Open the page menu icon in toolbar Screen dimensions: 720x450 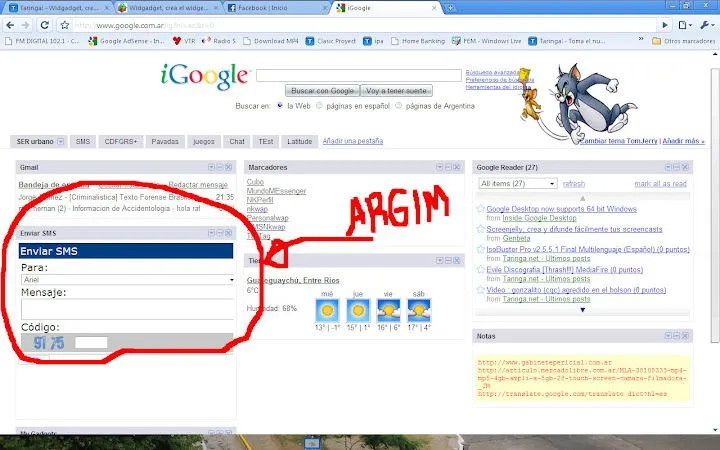[x=685, y=25]
